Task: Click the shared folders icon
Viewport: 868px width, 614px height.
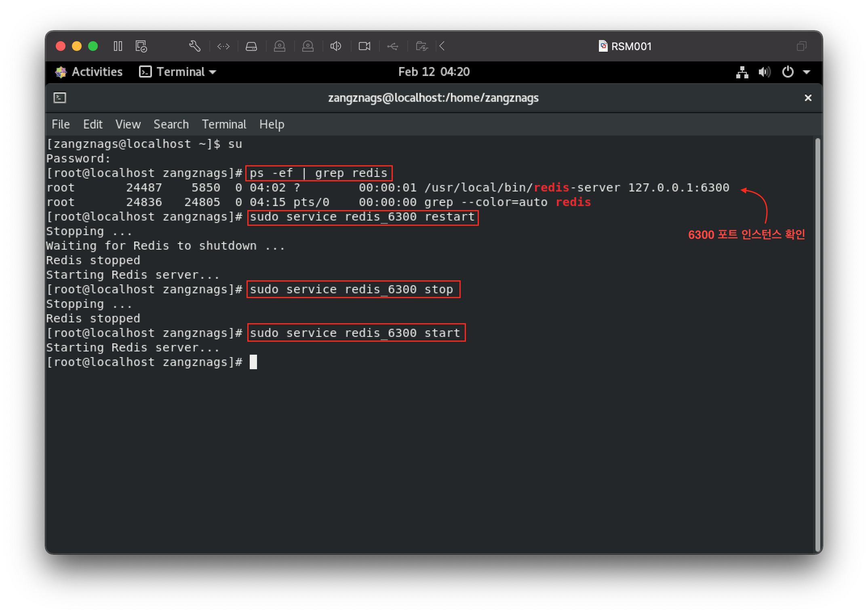Action: coord(421,46)
